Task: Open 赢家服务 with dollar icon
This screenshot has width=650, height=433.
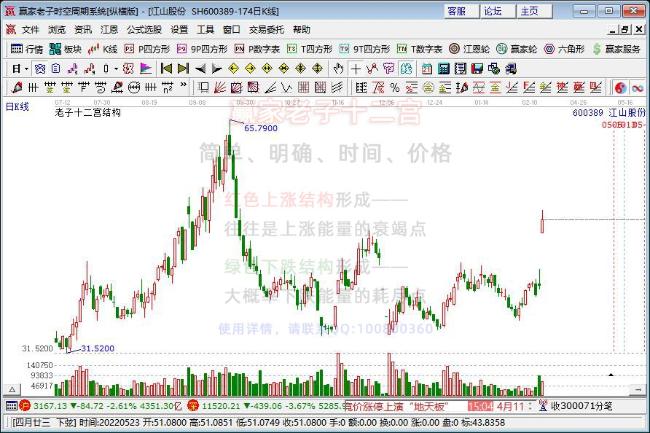Action: [x=616, y=49]
